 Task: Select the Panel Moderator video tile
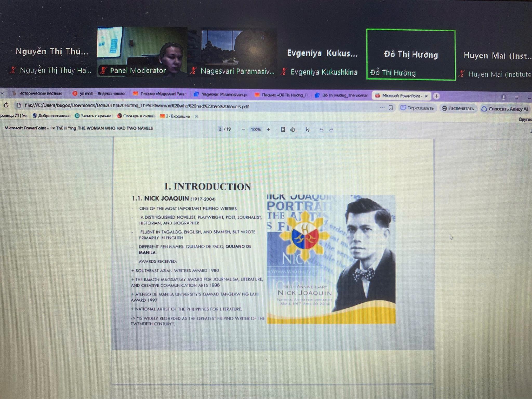click(142, 51)
